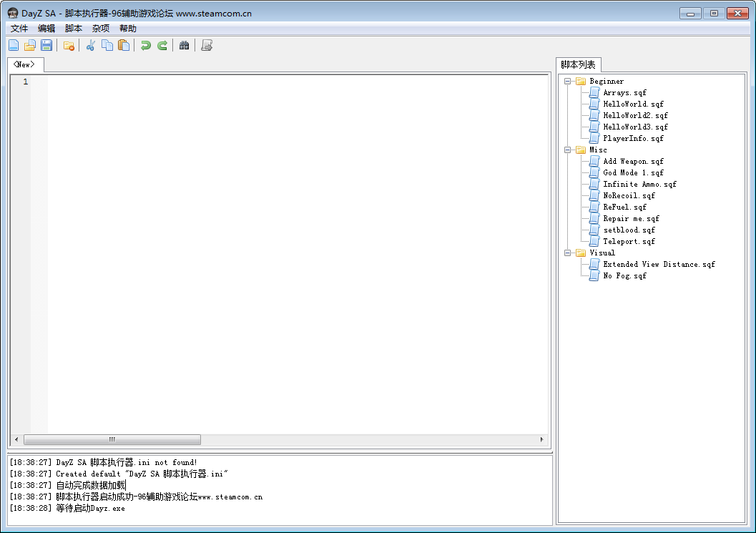Select Infinite Ammo.sqf script
The image size is (756, 533).
click(x=639, y=185)
